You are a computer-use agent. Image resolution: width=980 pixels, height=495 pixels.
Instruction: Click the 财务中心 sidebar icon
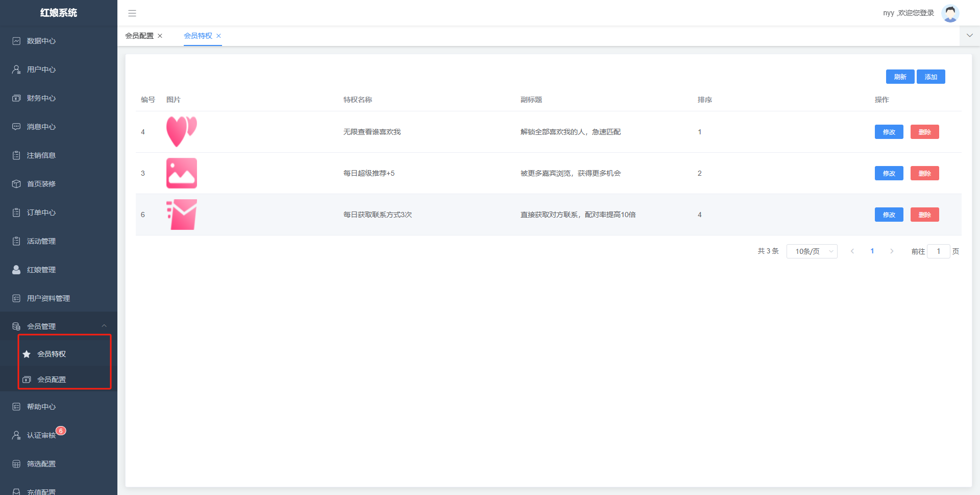pyautogui.click(x=16, y=98)
